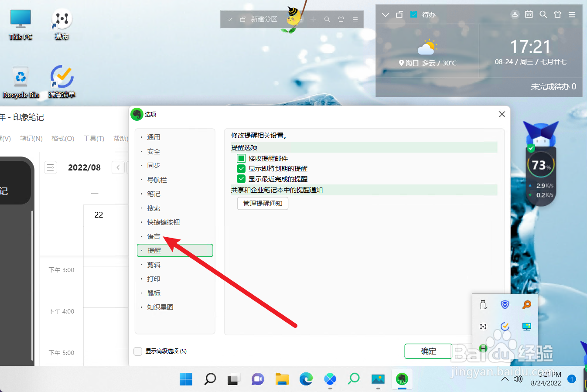Click 管理提醒通知 button
The height and width of the screenshot is (392, 587).
coord(263,203)
